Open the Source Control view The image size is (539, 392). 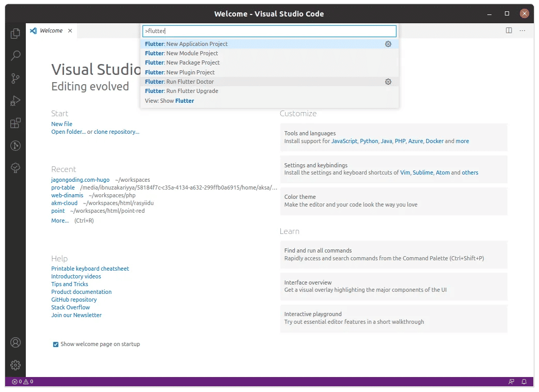(15, 79)
